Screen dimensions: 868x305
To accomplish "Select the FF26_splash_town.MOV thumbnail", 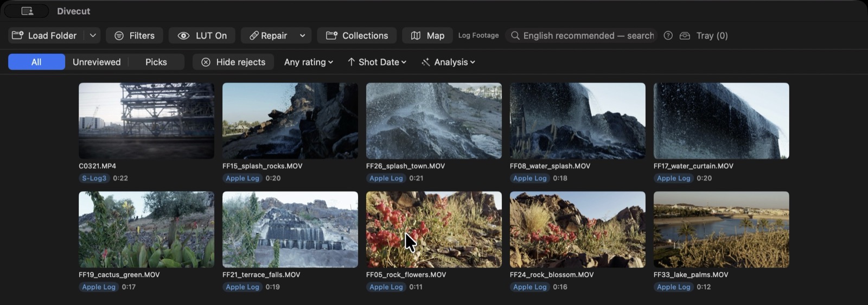I will tap(434, 120).
